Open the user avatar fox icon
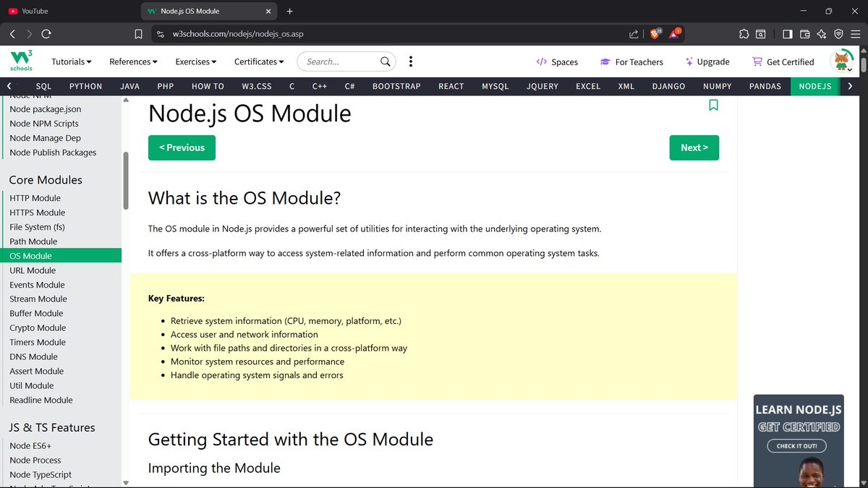The width and height of the screenshot is (868, 488). tap(842, 61)
